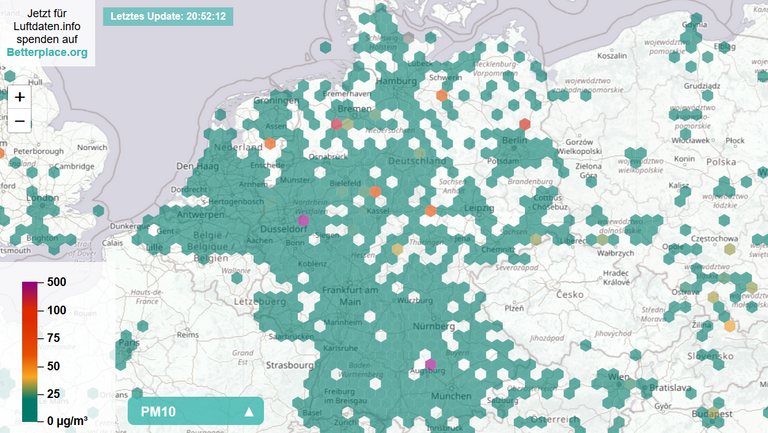The image size is (768, 433).
Task: Pick the orange hexagon north of Kassel
Action: 375,191
